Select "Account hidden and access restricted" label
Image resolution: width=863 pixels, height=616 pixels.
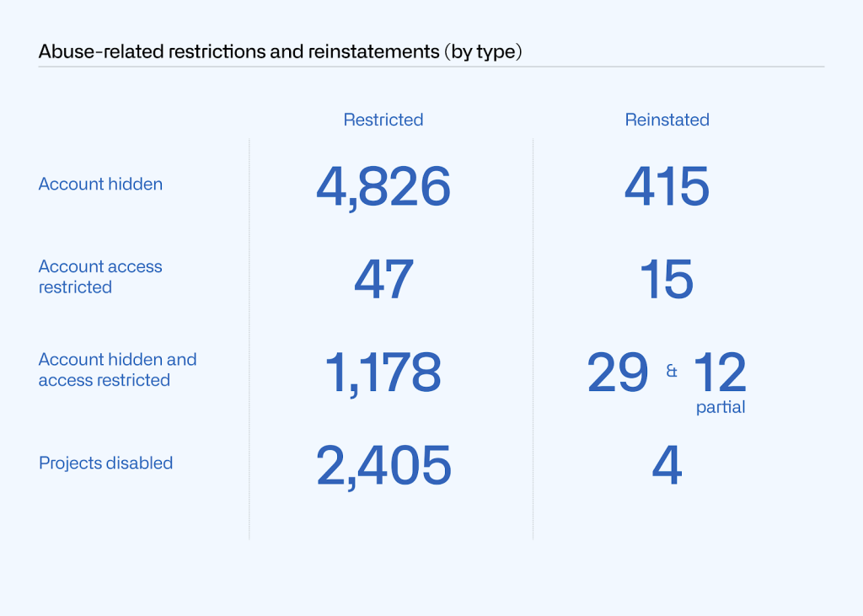pos(117,369)
